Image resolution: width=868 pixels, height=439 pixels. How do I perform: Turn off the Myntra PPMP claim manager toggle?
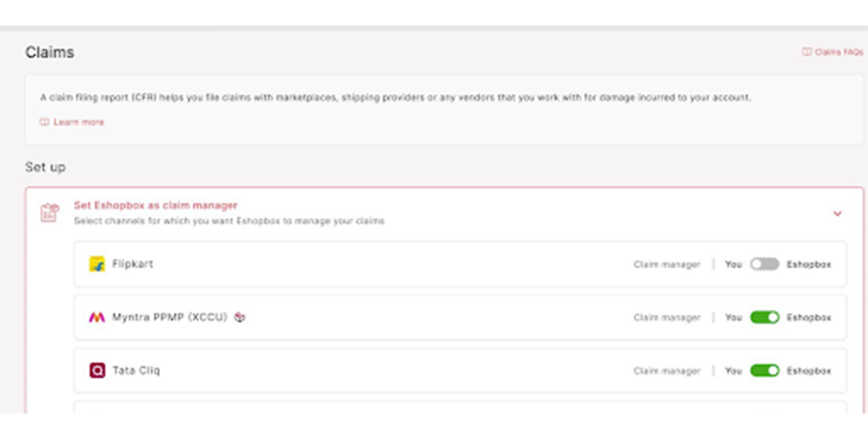coord(765,317)
